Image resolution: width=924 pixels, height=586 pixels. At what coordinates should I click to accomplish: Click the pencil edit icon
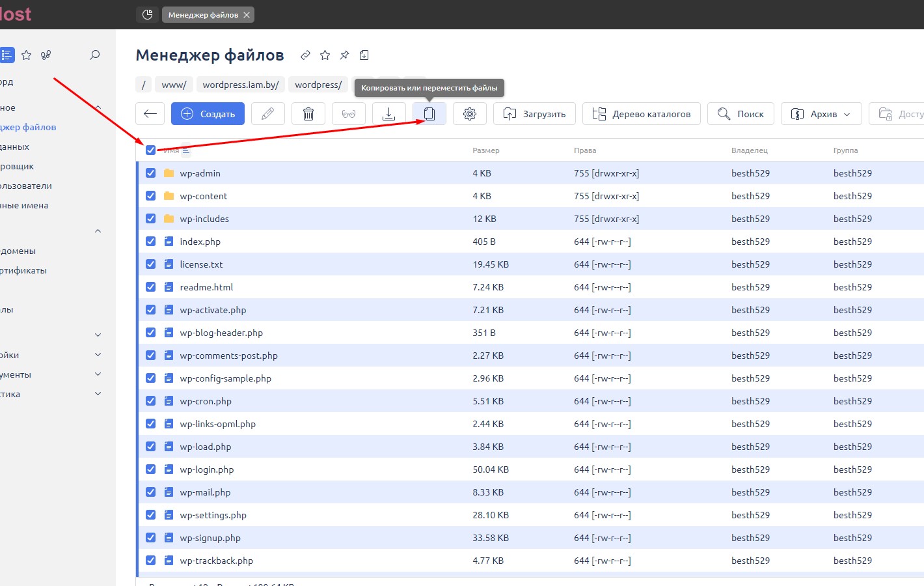click(267, 114)
